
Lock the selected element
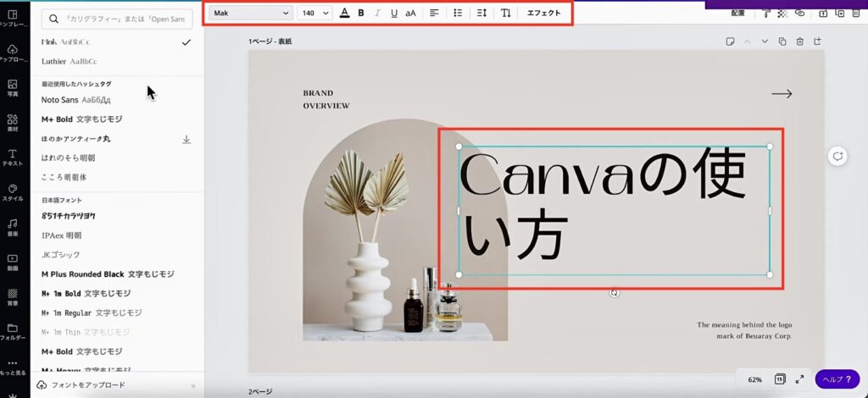coord(824,14)
